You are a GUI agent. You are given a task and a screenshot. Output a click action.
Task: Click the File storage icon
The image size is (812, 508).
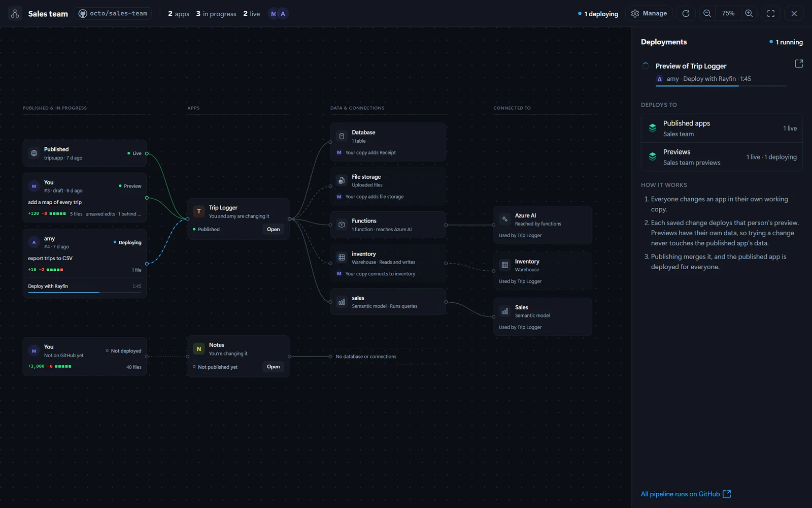342,180
